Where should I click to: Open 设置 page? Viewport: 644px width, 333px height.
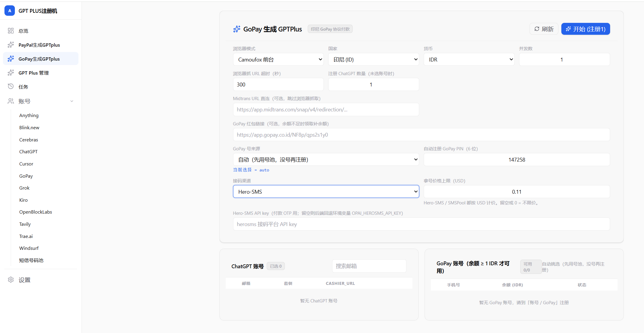(x=41, y=280)
